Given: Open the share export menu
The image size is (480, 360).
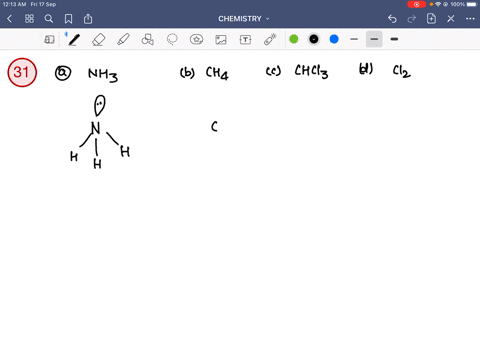Looking at the screenshot, I should [88, 19].
